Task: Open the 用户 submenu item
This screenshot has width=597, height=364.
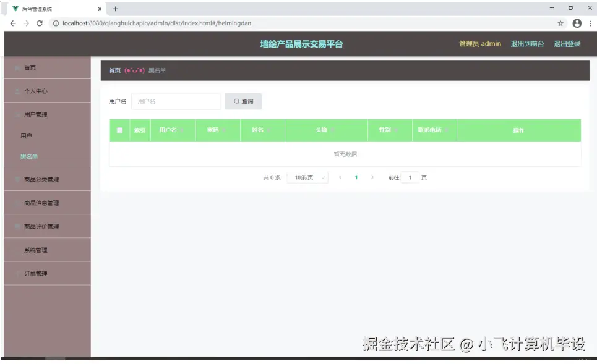Action: pyautogui.click(x=47, y=136)
